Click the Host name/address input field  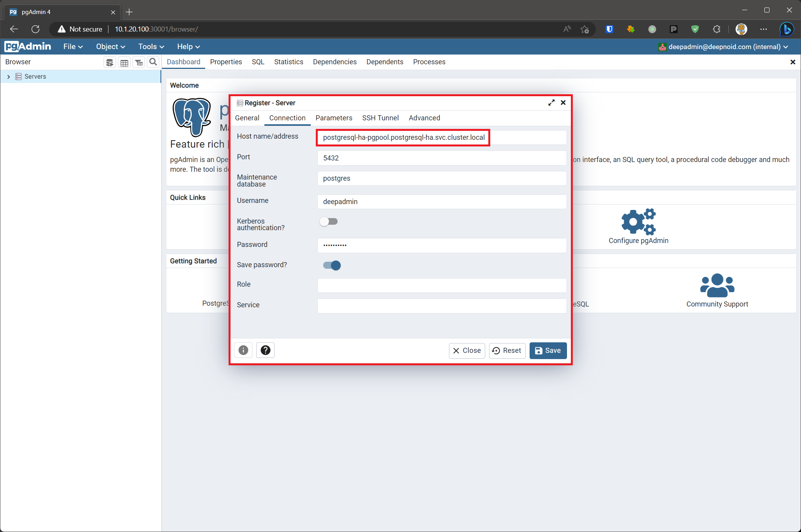442,137
